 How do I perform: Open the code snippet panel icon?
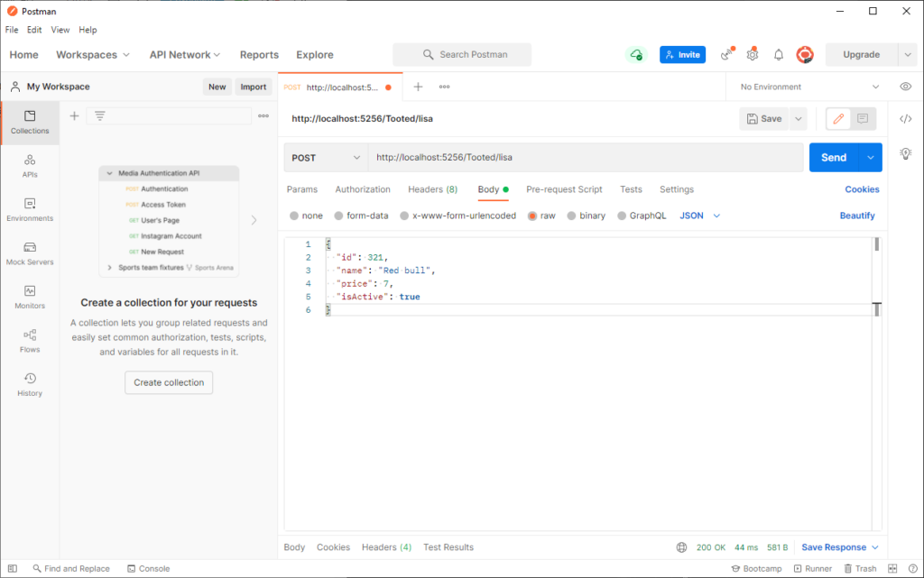(x=906, y=119)
